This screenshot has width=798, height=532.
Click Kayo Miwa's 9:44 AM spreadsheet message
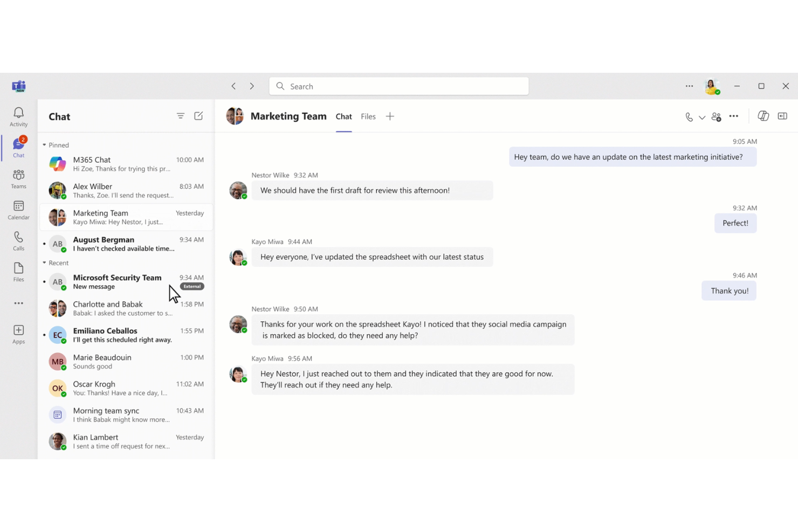coord(372,257)
